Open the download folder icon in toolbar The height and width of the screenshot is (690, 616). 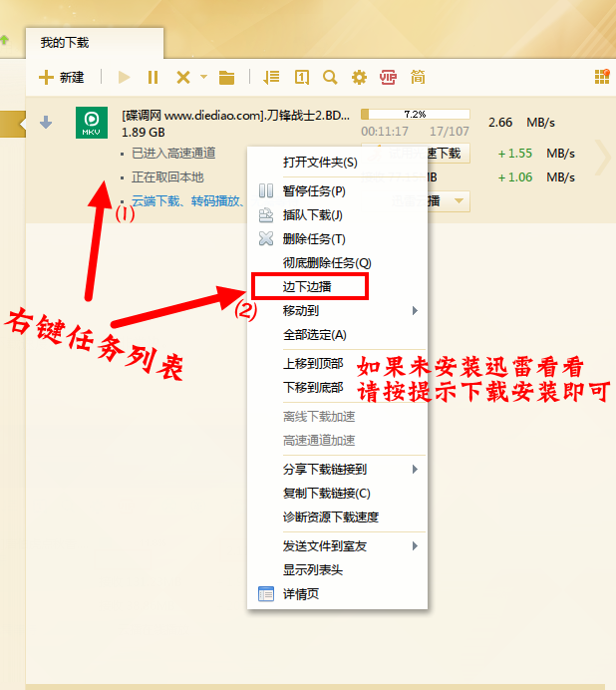click(227, 77)
